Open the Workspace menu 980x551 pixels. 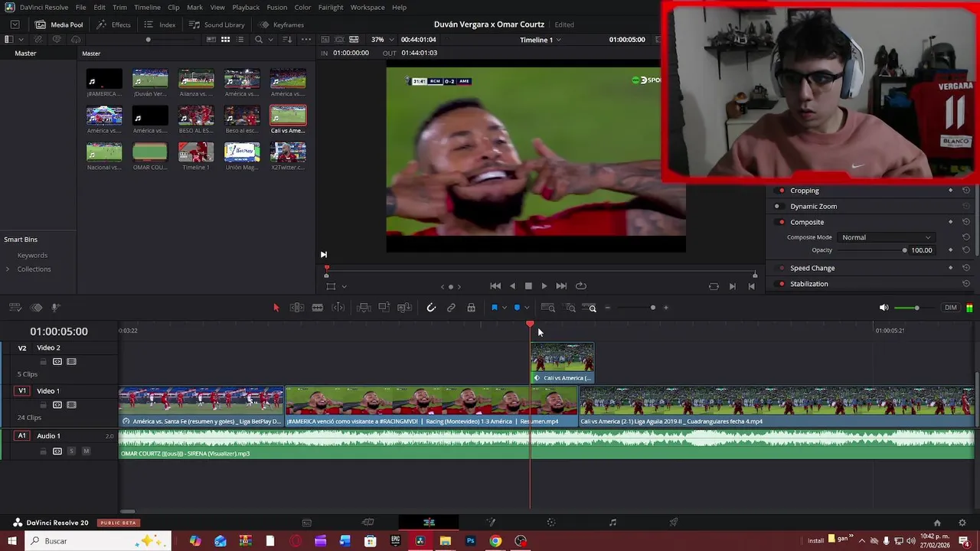point(367,7)
